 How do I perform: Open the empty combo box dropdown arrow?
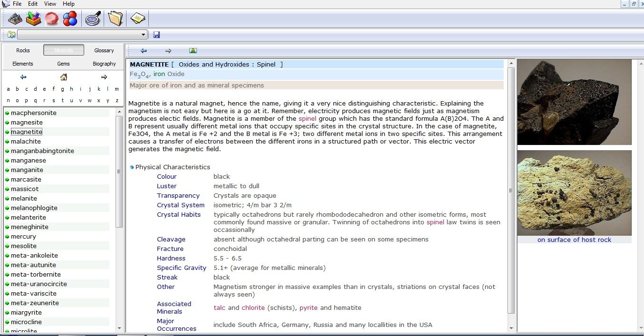(144, 35)
